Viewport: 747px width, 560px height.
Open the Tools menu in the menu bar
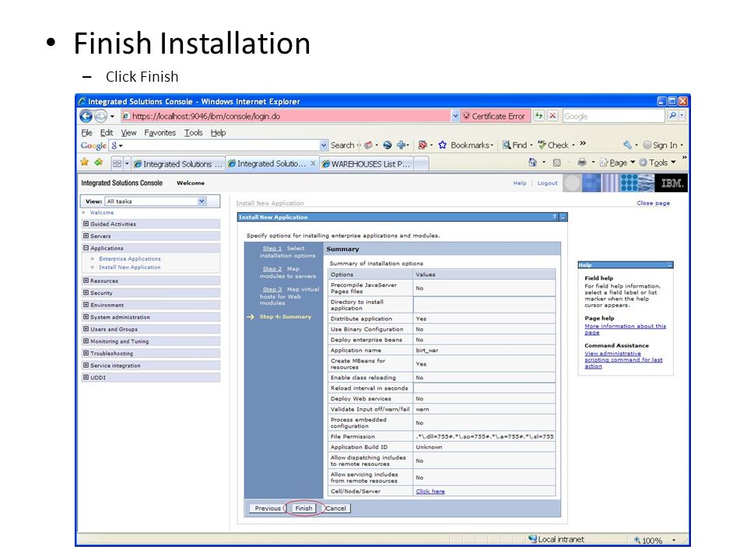coord(194,132)
